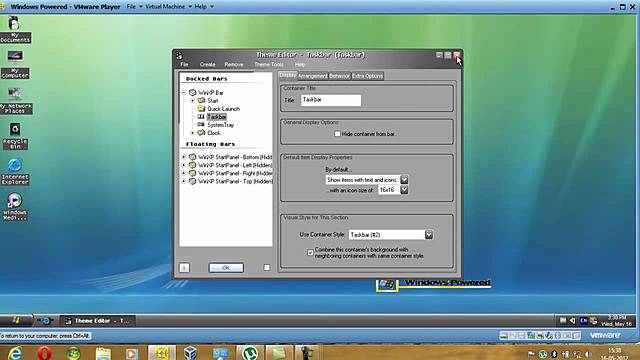This screenshot has width=640, height=360.
Task: Open host VirtualBox taskbar icon
Action: (x=191, y=353)
